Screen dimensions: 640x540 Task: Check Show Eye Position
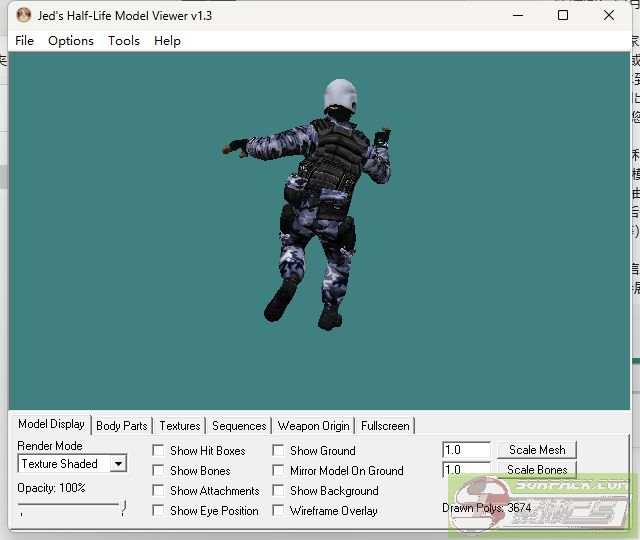(x=158, y=511)
